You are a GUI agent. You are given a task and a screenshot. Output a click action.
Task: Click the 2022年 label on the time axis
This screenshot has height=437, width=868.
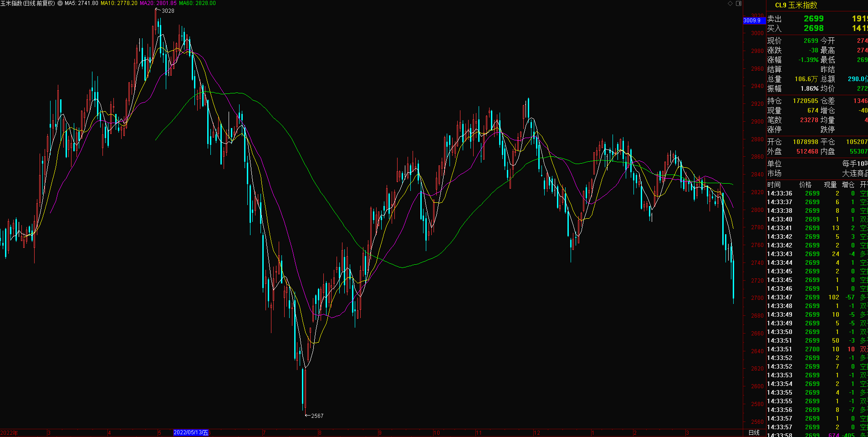[9, 433]
